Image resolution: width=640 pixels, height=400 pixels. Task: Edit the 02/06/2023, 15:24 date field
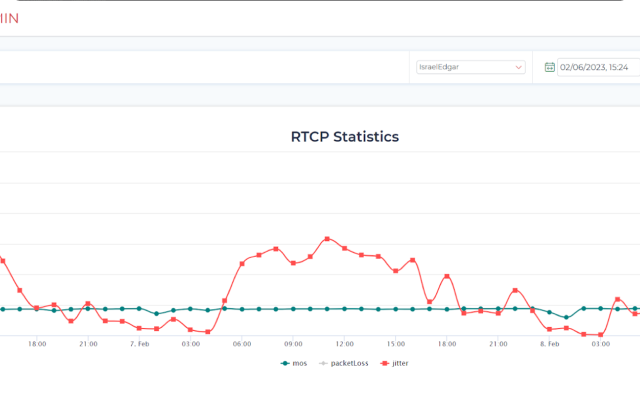598,67
